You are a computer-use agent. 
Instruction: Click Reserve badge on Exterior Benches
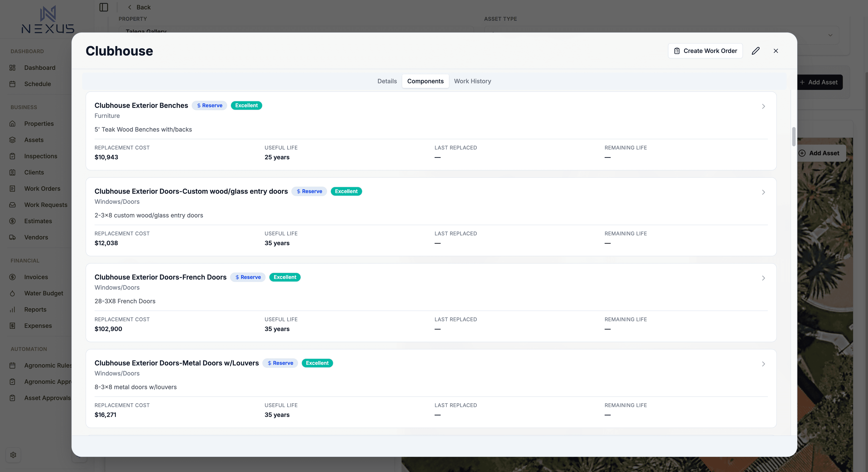(209, 106)
